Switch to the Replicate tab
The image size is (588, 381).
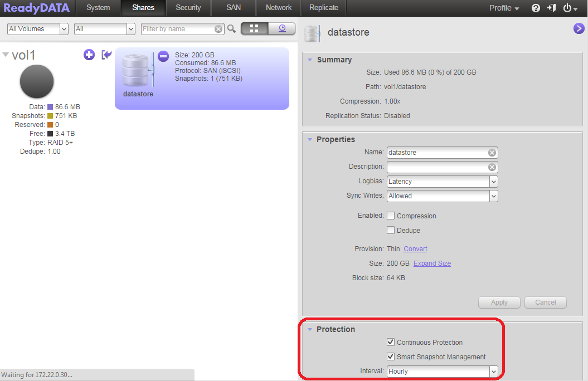(323, 8)
